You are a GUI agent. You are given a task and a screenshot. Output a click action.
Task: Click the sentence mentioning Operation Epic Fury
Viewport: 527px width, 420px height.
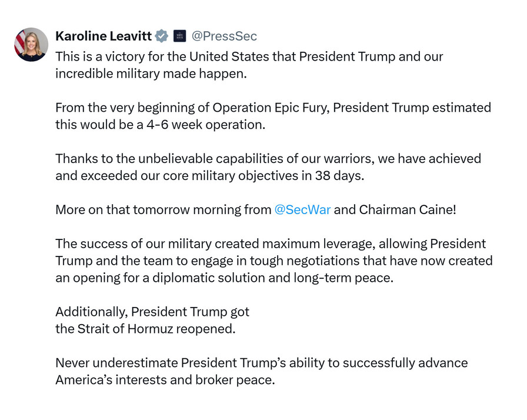tap(273, 108)
